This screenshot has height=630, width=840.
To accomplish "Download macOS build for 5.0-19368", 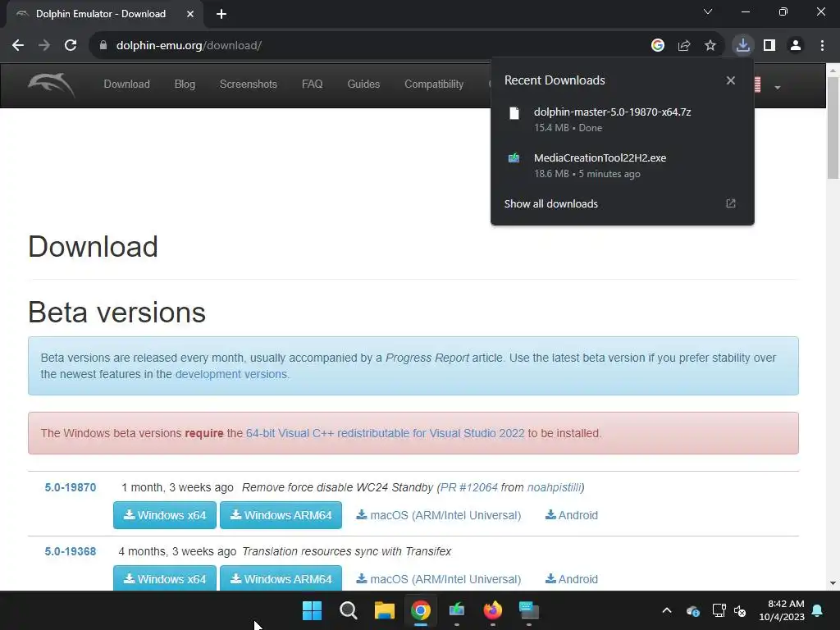I will click(439, 579).
